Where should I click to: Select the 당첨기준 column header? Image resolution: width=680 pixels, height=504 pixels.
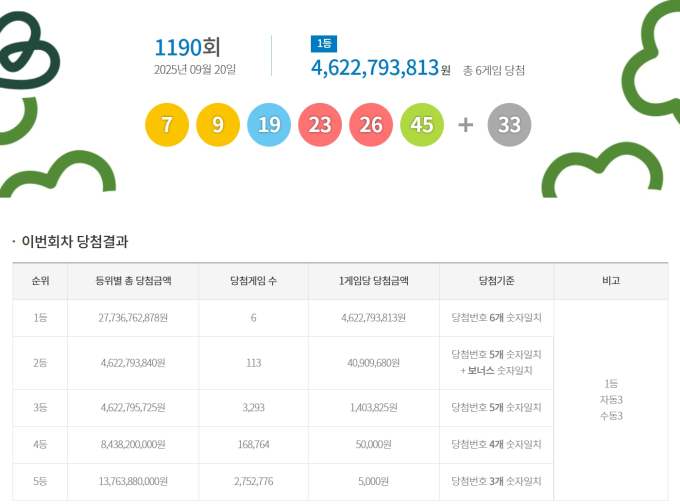click(x=496, y=281)
